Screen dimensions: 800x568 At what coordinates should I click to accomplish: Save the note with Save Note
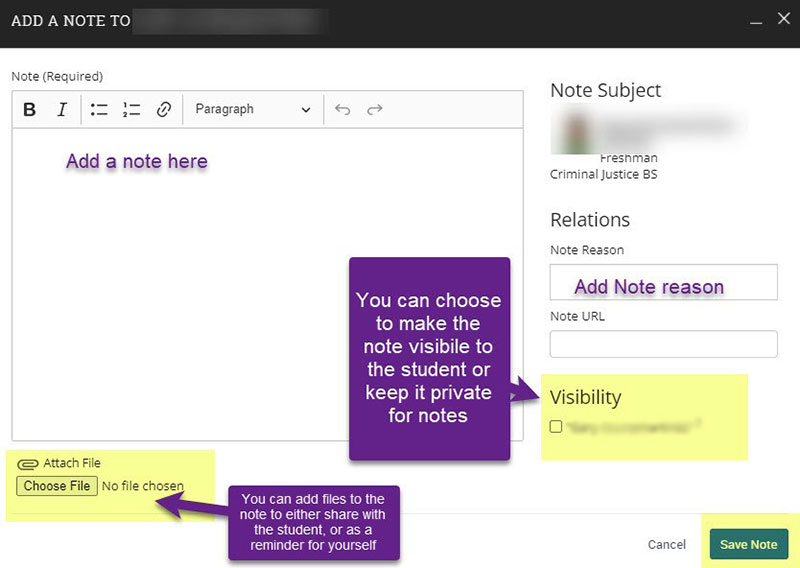(748, 545)
